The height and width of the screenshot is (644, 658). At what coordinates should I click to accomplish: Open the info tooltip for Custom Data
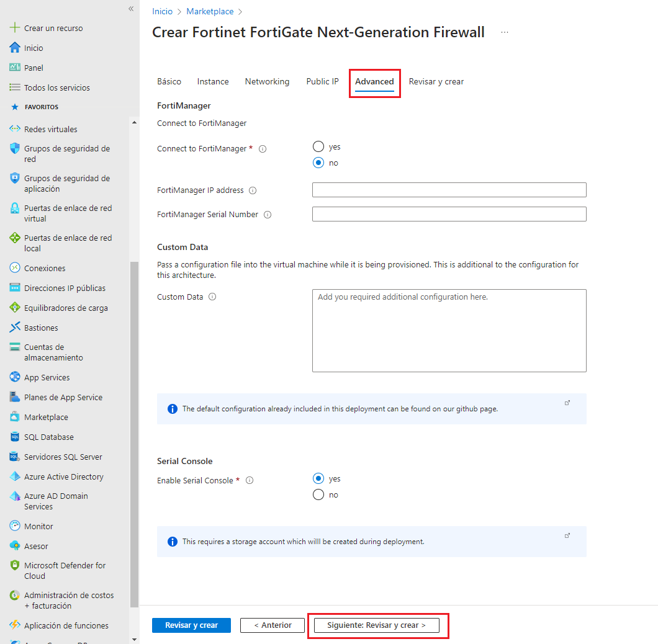[x=212, y=297]
